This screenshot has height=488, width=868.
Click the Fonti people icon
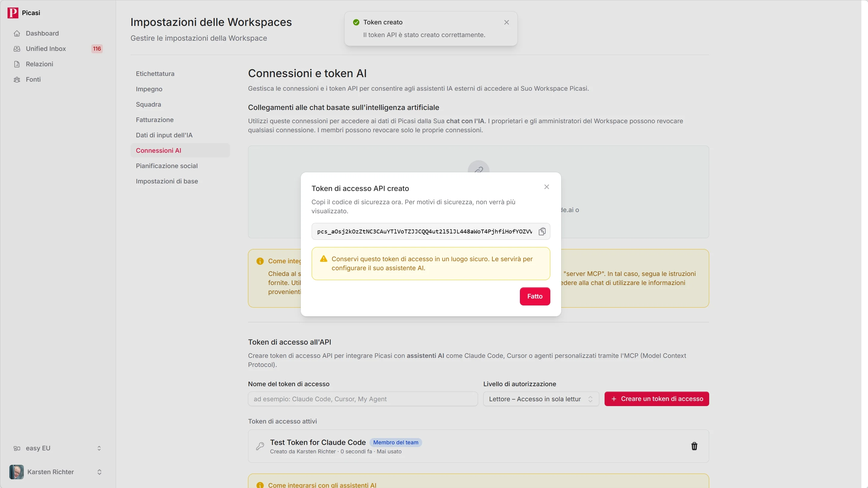[x=17, y=80]
